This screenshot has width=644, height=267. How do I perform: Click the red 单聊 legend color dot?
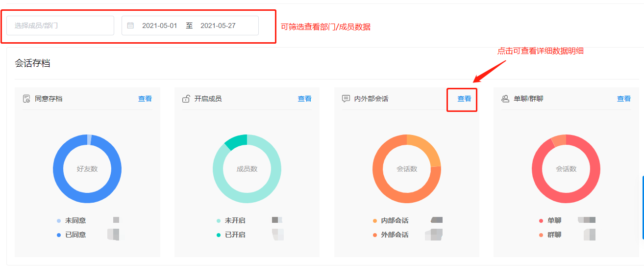click(541, 221)
